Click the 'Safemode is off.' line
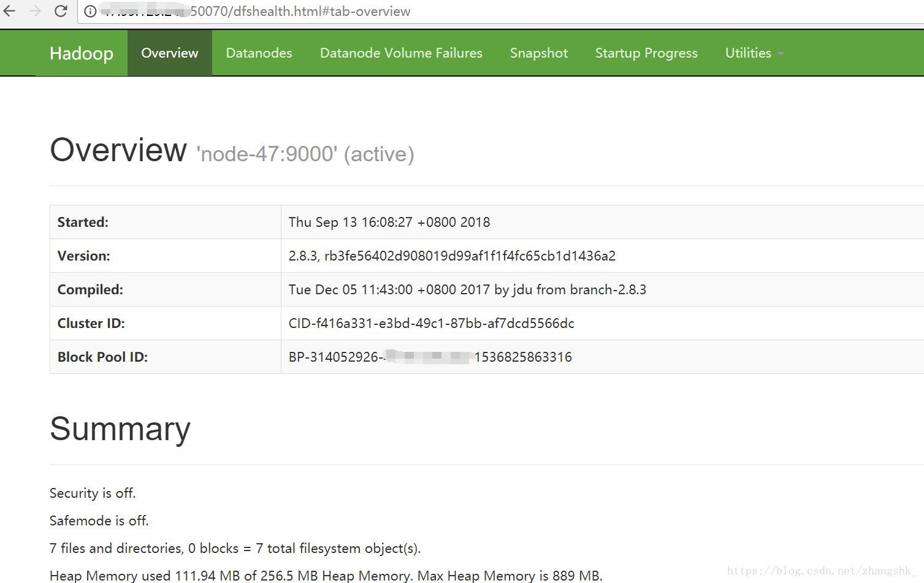924x583 pixels. [x=99, y=520]
